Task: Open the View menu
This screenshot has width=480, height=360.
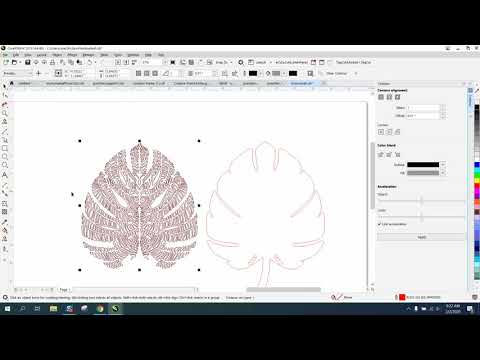Action: (28, 55)
